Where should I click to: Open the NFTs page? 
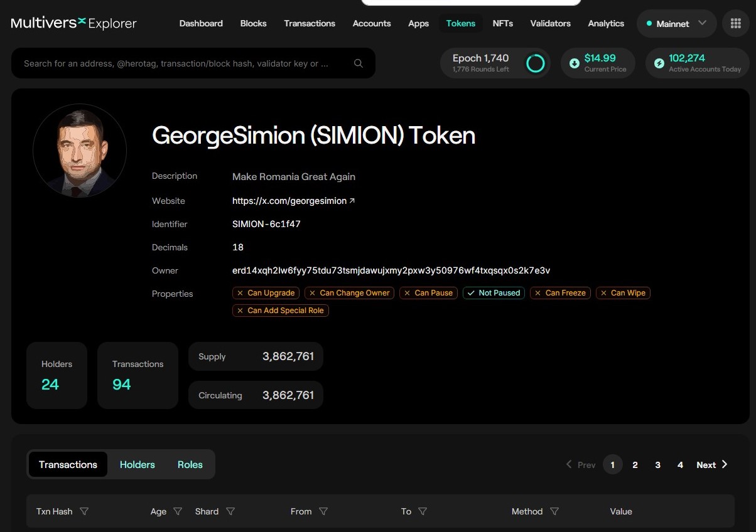[x=503, y=24]
